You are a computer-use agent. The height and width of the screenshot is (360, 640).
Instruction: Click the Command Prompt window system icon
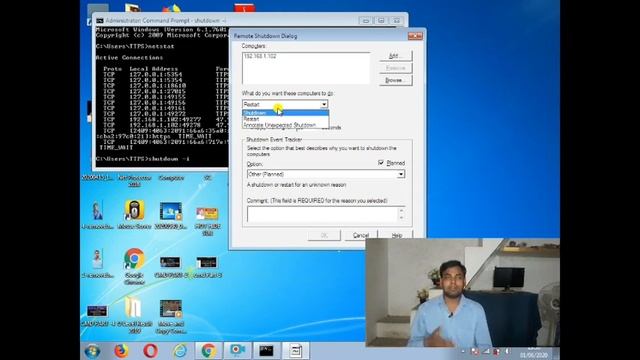click(100, 20)
